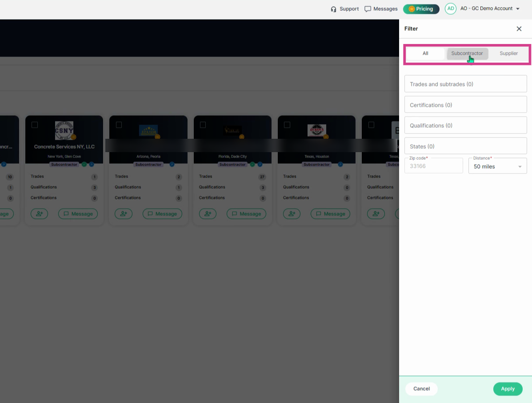The image size is (532, 403).
Task: Click blue badge on Arizona, Peoria card
Action: pyautogui.click(x=172, y=164)
